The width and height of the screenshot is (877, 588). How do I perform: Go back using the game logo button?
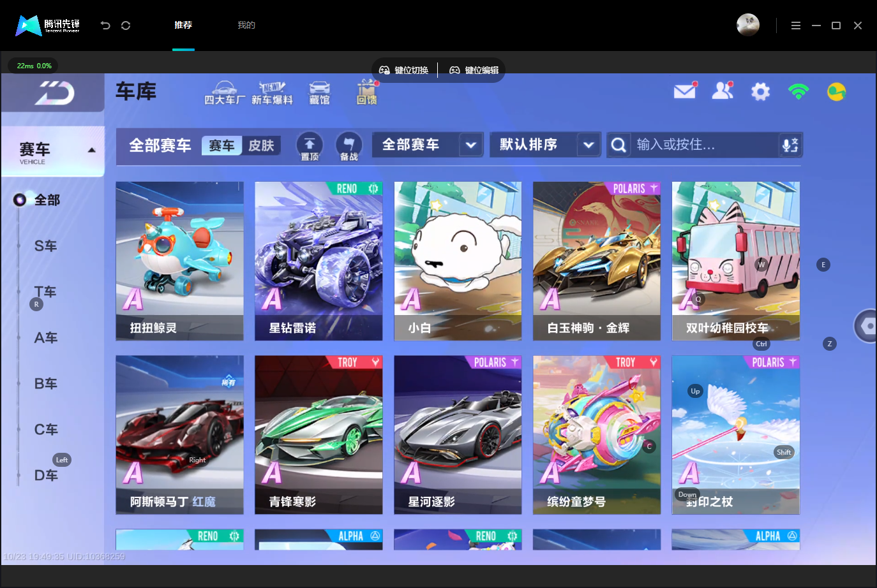pos(54,93)
